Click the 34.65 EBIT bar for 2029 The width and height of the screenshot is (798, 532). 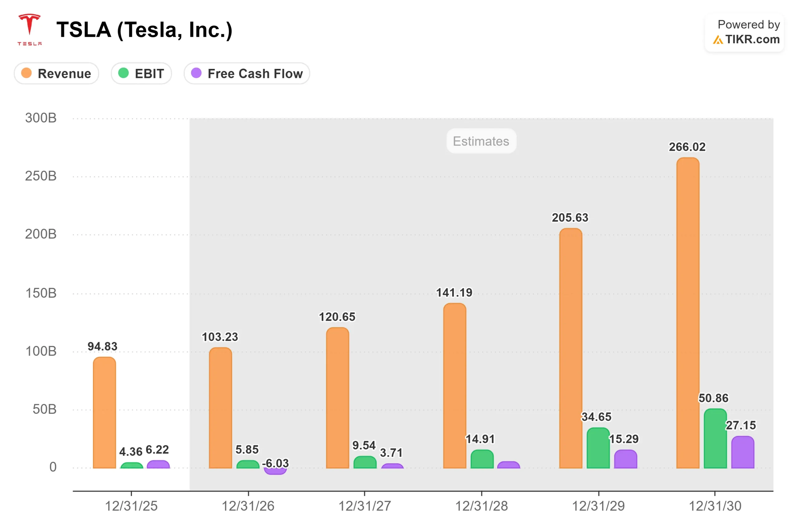pyautogui.click(x=598, y=448)
